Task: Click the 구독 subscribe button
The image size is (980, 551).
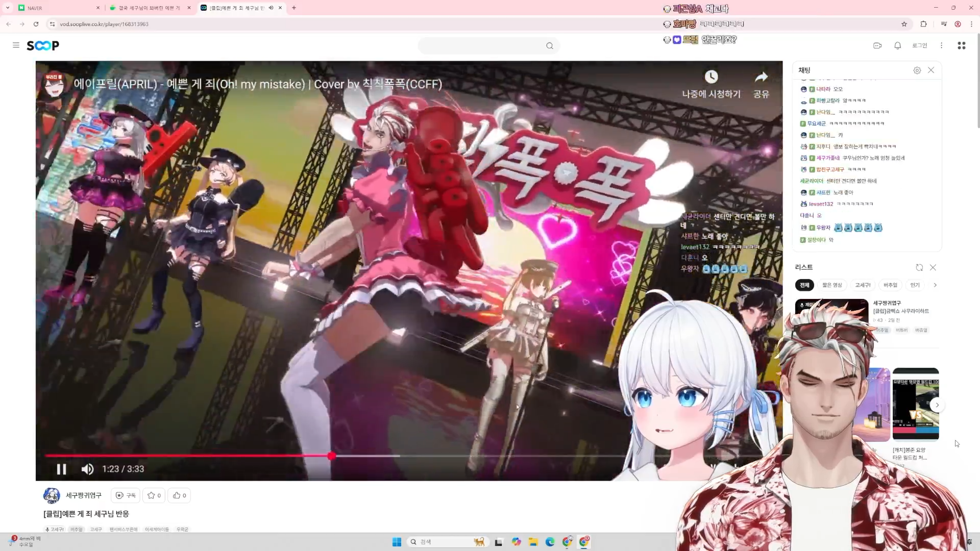Action: [126, 495]
